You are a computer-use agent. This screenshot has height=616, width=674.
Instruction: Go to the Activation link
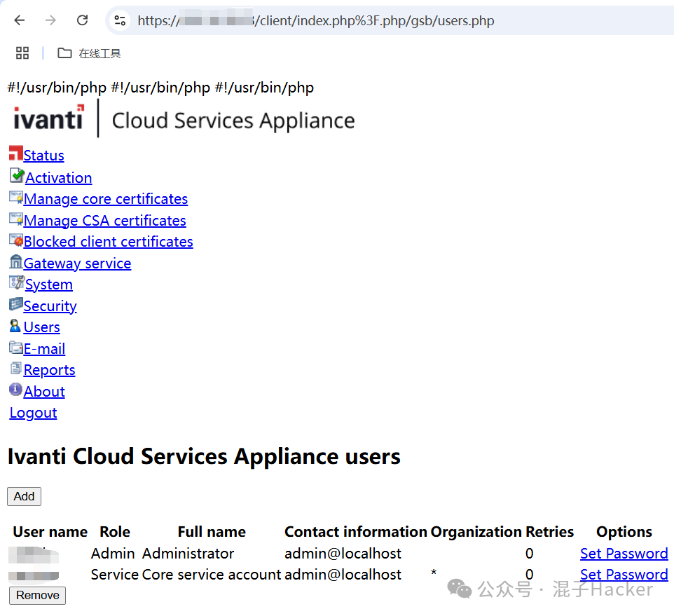coord(58,178)
